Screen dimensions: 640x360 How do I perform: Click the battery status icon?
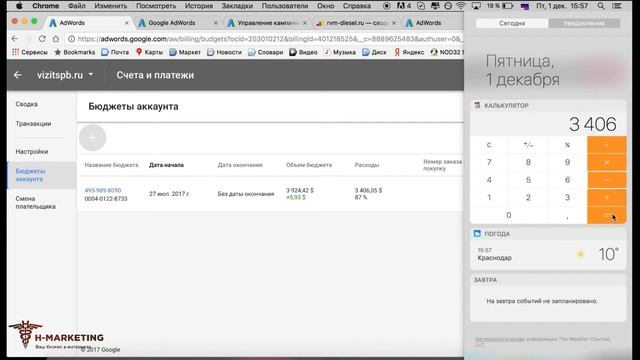coord(507,6)
